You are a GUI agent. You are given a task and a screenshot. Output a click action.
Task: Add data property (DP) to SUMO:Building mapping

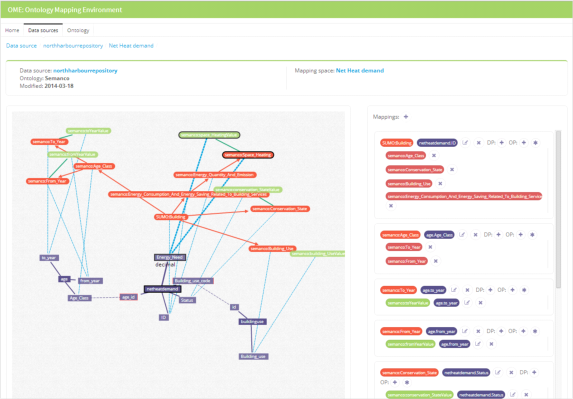click(501, 143)
